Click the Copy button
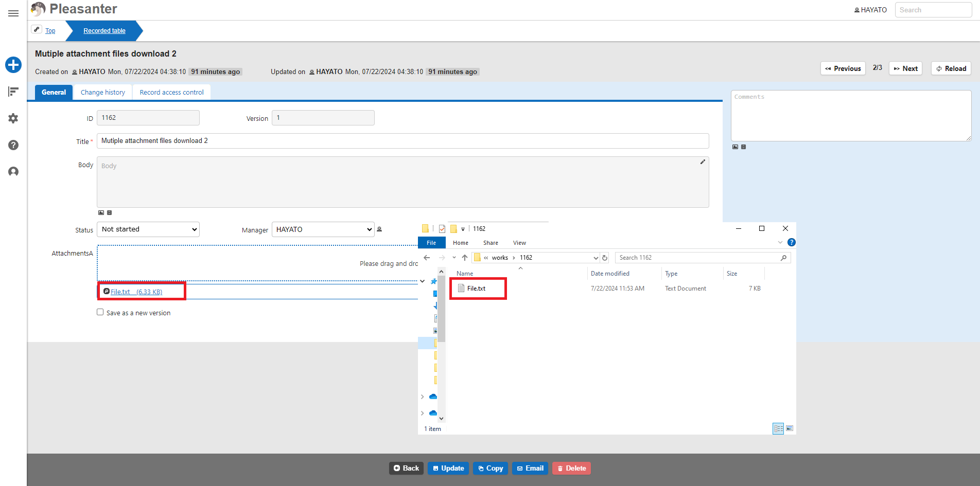Screen dimensions: 980x486 tap(491, 468)
